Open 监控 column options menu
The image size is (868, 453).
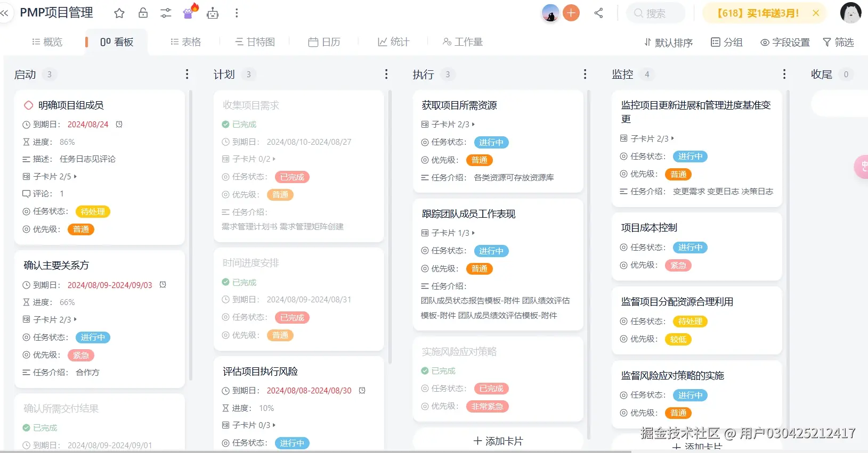pos(784,74)
